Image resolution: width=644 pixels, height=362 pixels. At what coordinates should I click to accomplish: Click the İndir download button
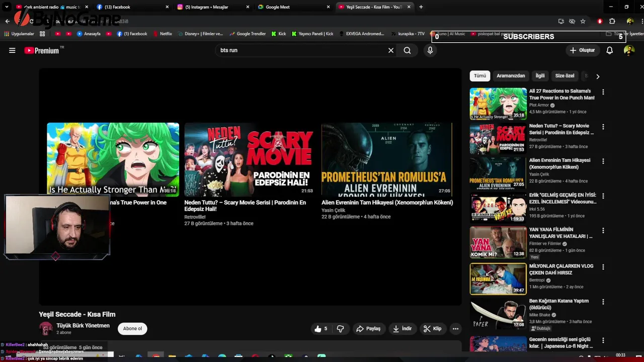(403, 329)
